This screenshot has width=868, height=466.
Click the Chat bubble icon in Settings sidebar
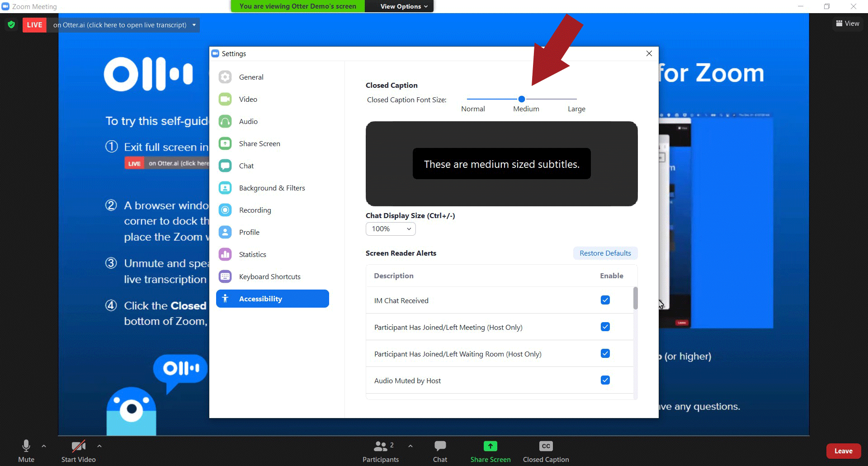pos(225,166)
